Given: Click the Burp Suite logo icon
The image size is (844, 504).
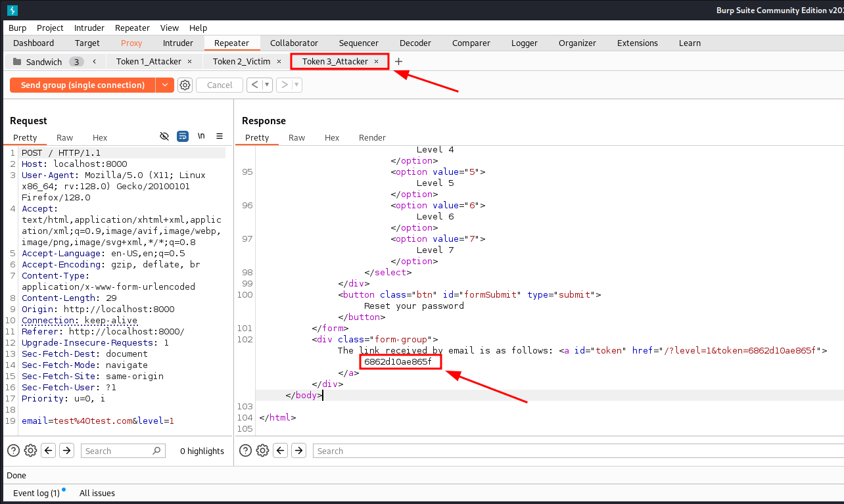Looking at the screenshot, I should (x=12, y=11).
